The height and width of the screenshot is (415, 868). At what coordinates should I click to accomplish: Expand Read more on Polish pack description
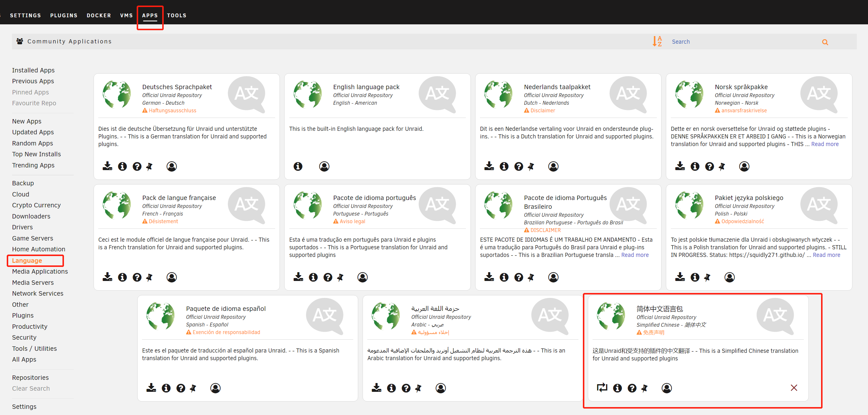click(x=826, y=255)
